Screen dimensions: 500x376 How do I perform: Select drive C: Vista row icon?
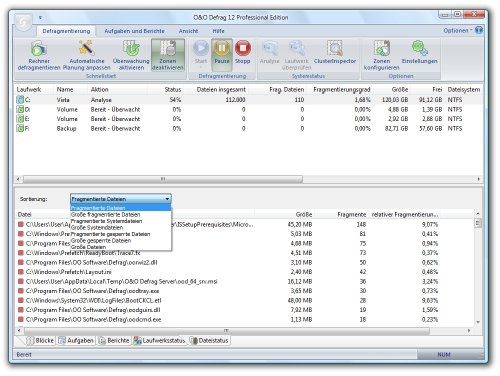(x=20, y=100)
